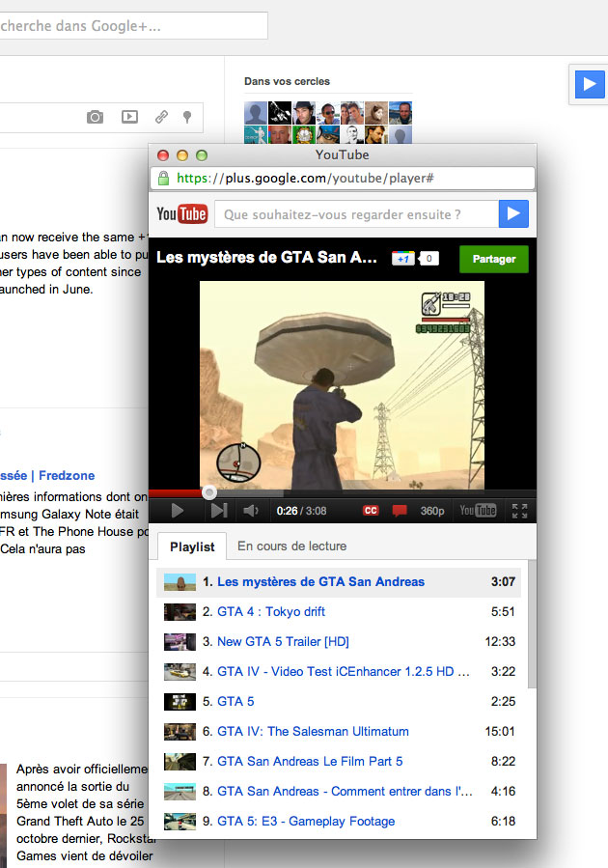Click the Google+ search field
Viewport: 608px width, 868px height.
(133, 25)
